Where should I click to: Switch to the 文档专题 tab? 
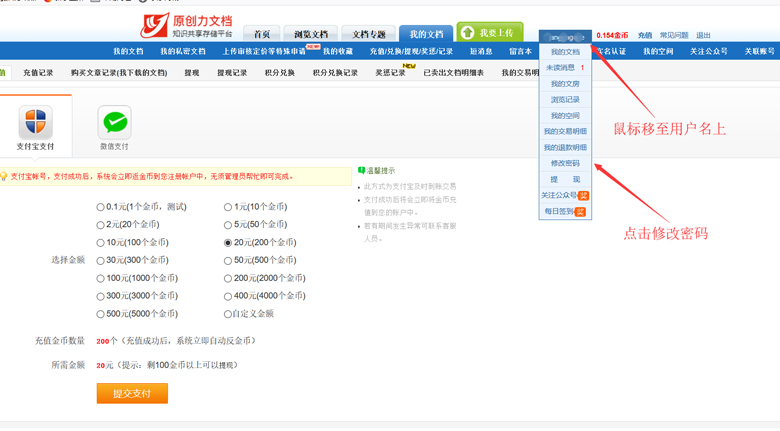click(x=369, y=34)
